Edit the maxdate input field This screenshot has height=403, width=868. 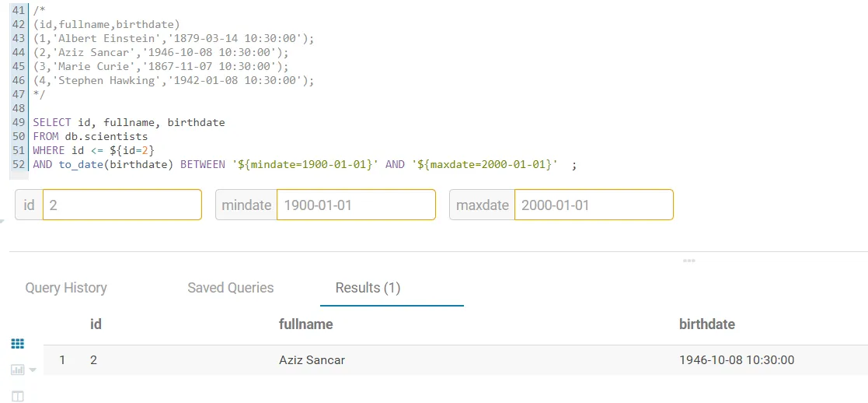(593, 205)
